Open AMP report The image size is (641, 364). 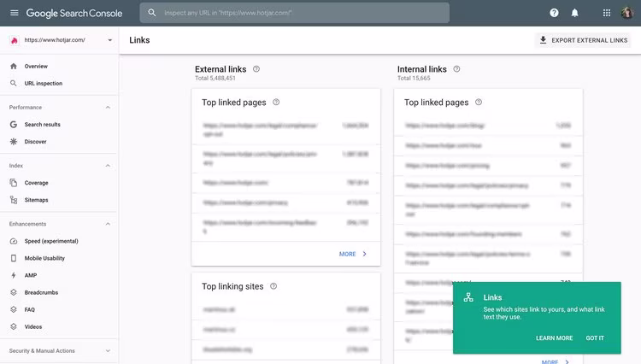(31, 275)
